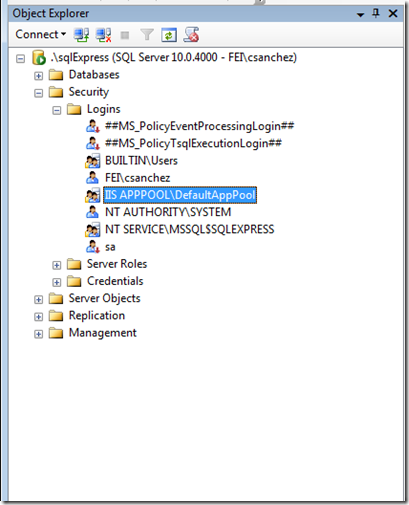Click the ##MS_PolicyTsqlExecutionLogin## login icon
Viewport: 409px width, 505px height.
[x=92, y=144]
